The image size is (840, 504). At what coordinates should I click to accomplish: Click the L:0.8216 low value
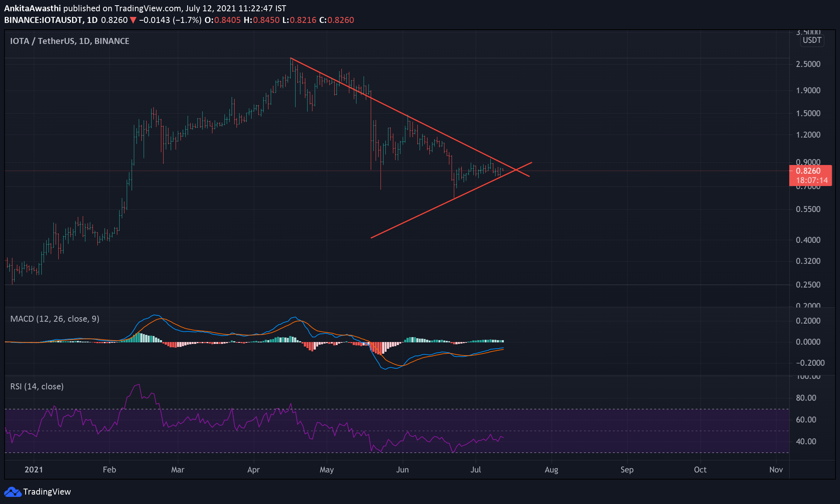[299, 20]
